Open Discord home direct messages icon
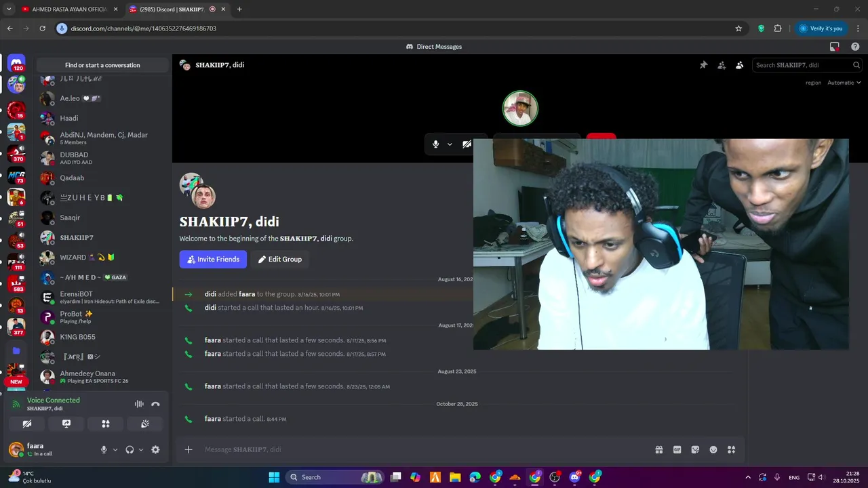The height and width of the screenshot is (488, 868). pyautogui.click(x=16, y=63)
